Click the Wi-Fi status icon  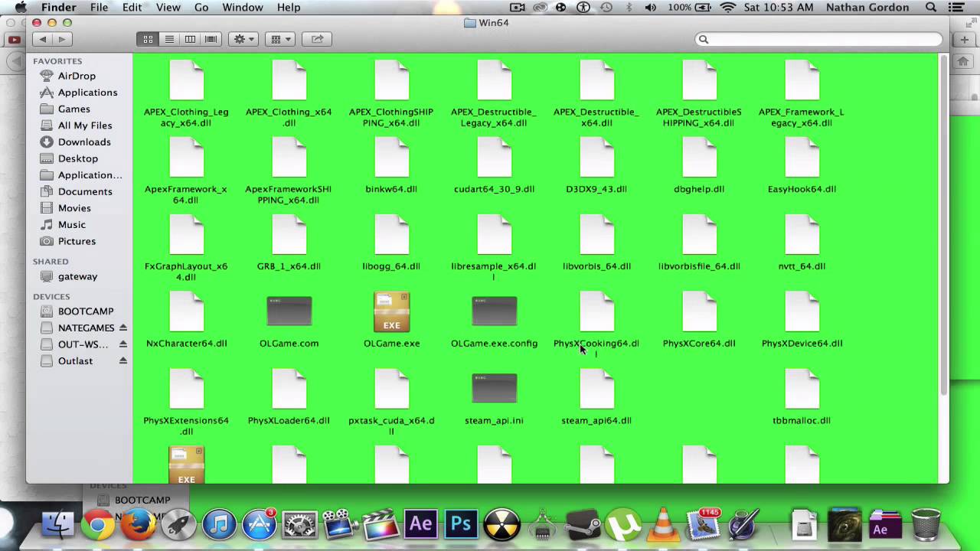[727, 8]
